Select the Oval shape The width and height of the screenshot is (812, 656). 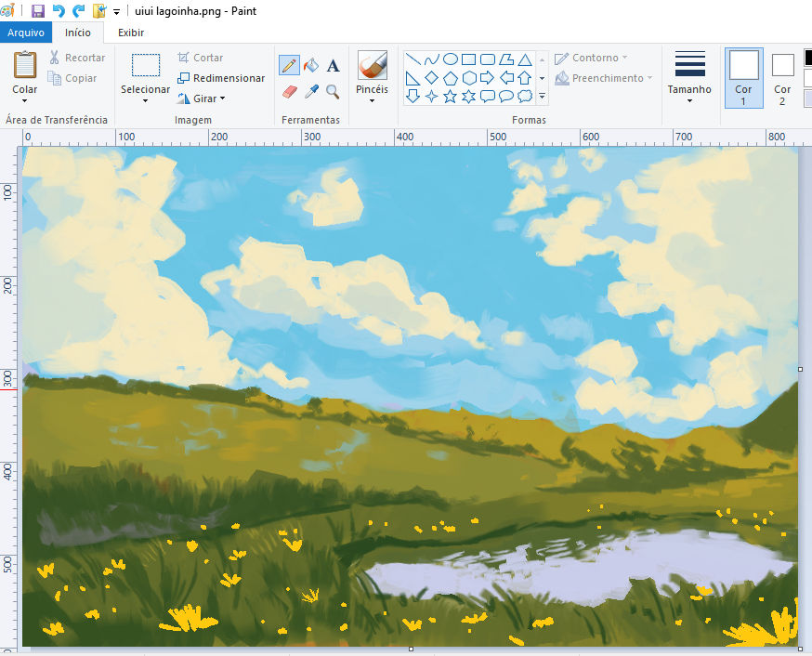[x=452, y=59]
